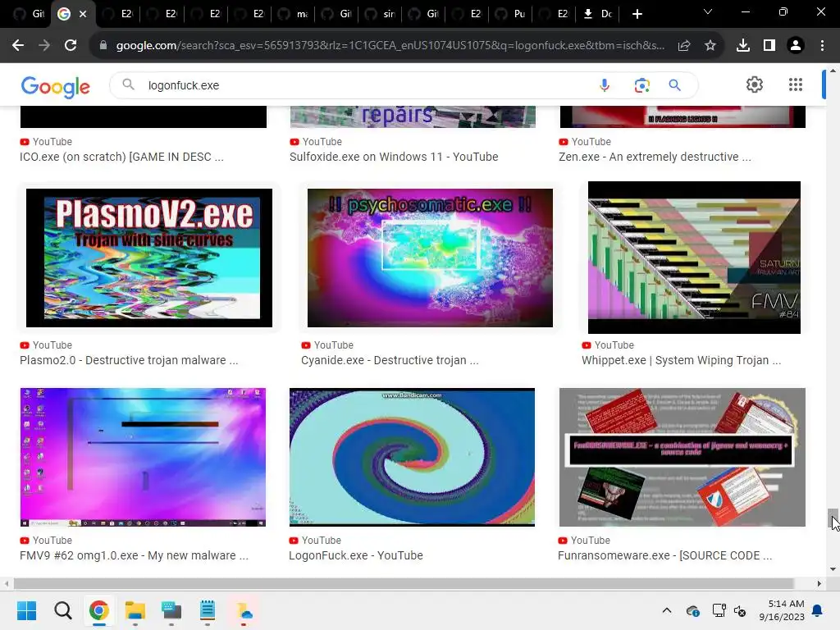Click the padlock site info icon

(103, 46)
